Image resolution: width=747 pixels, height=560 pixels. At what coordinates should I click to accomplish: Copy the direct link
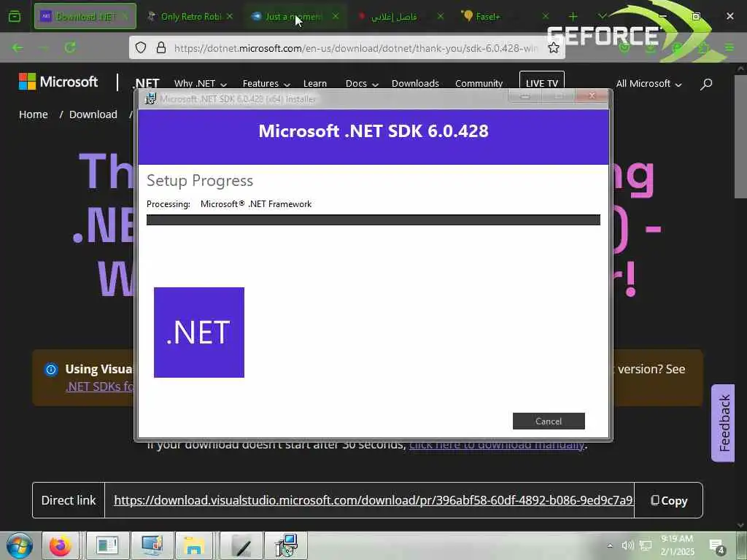[669, 500]
